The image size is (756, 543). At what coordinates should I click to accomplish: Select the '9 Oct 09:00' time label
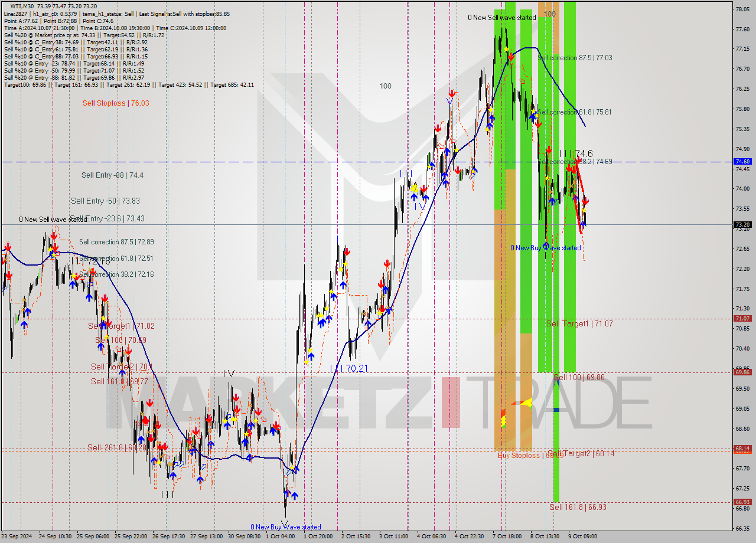(583, 537)
